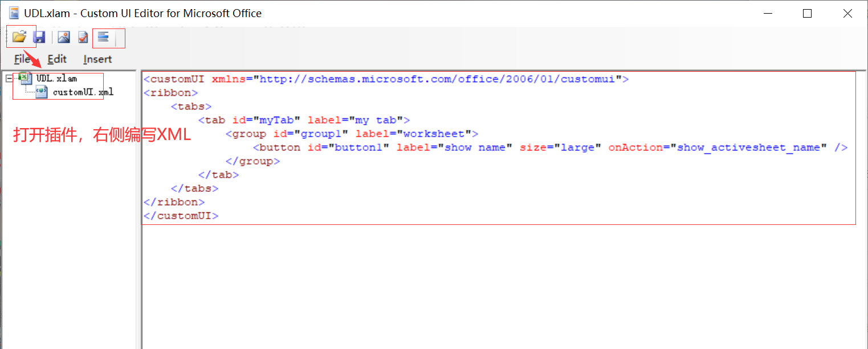
Task: Click the Save toolbar icon
Action: pos(39,38)
